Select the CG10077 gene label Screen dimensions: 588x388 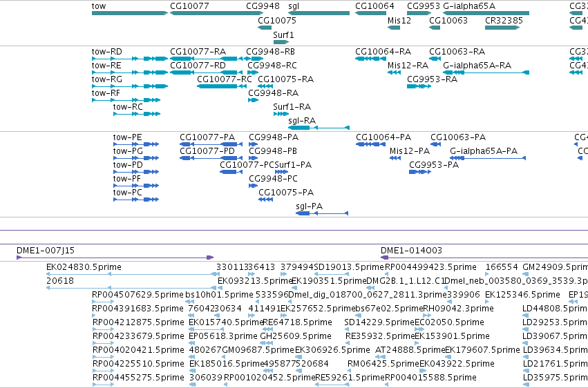pyautogui.click(x=189, y=6)
